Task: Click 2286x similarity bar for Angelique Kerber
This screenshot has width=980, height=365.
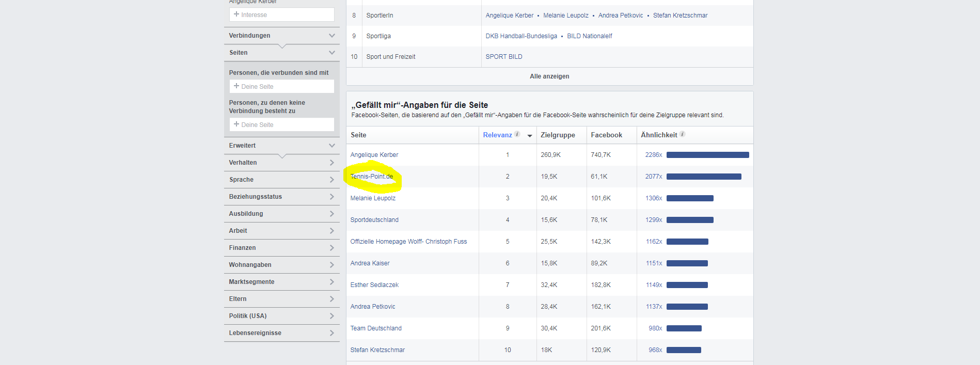Action: pos(708,155)
